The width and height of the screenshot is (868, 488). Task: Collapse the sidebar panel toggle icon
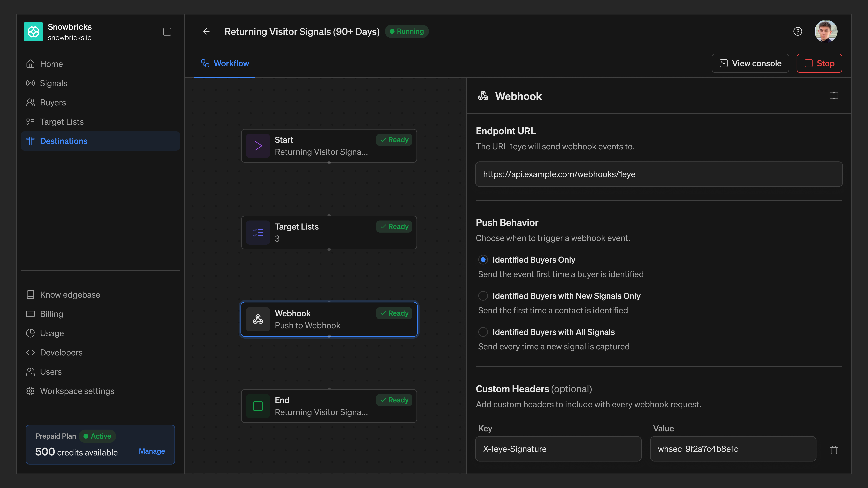click(x=167, y=32)
